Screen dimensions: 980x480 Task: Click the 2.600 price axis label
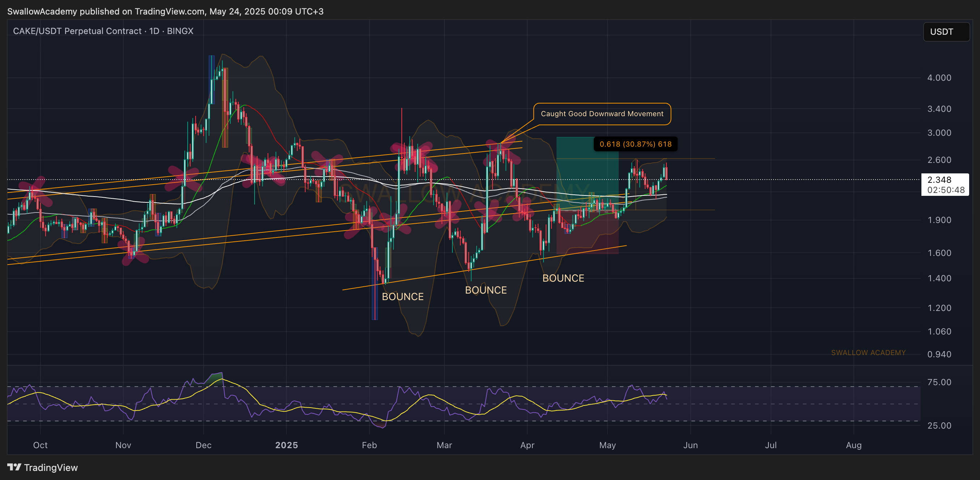(939, 160)
